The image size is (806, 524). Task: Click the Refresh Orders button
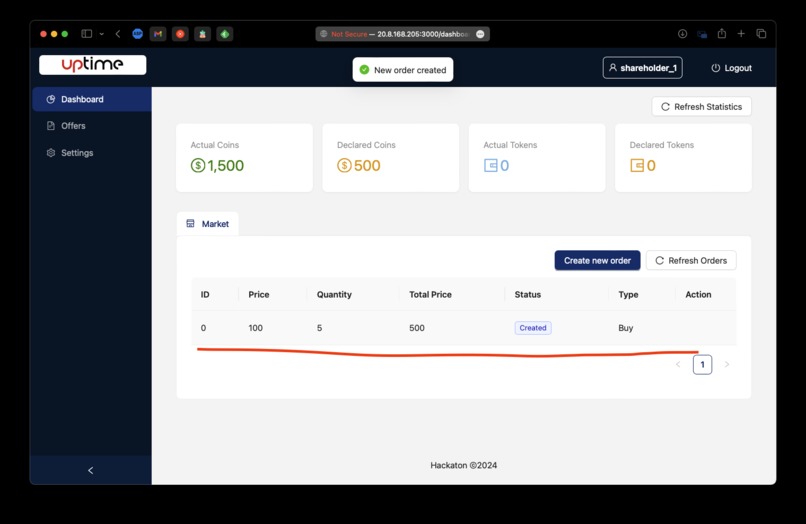pos(691,261)
